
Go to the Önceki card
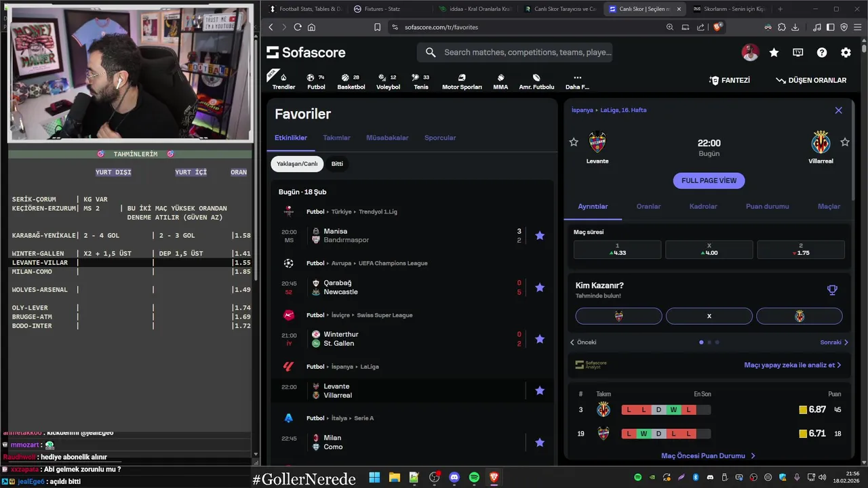(x=583, y=342)
